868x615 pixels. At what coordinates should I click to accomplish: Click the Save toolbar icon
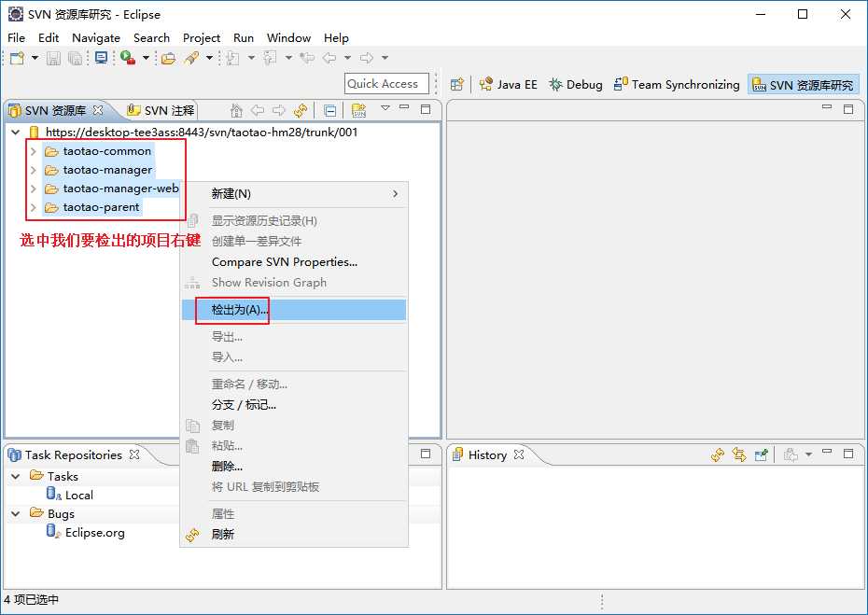54,58
